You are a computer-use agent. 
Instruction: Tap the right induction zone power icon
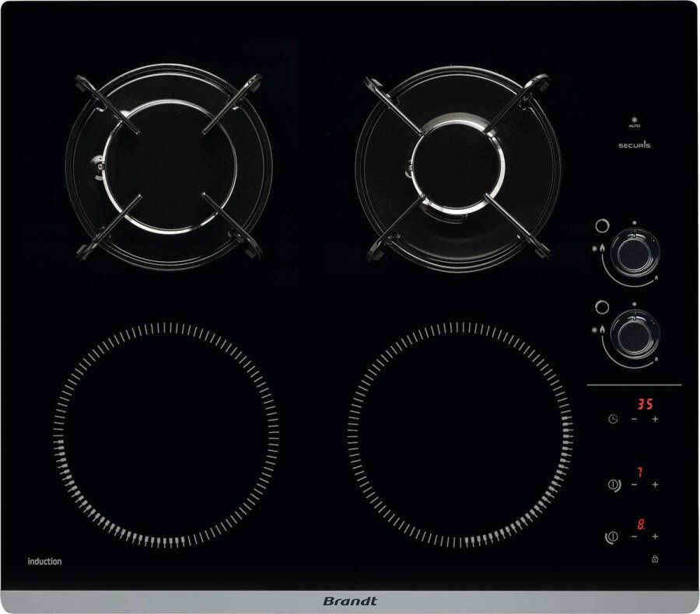[x=613, y=484]
